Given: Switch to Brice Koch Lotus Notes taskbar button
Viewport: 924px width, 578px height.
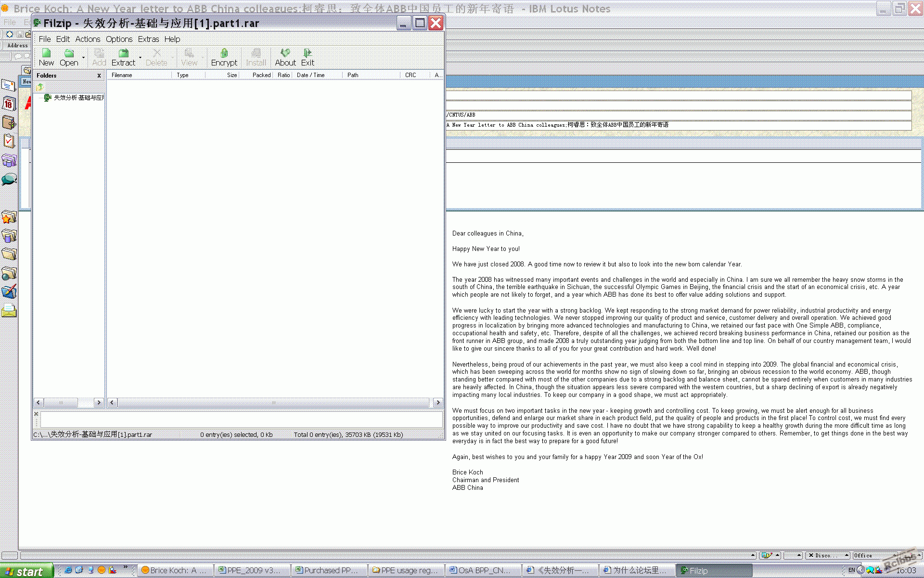Looking at the screenshot, I should coord(176,571).
